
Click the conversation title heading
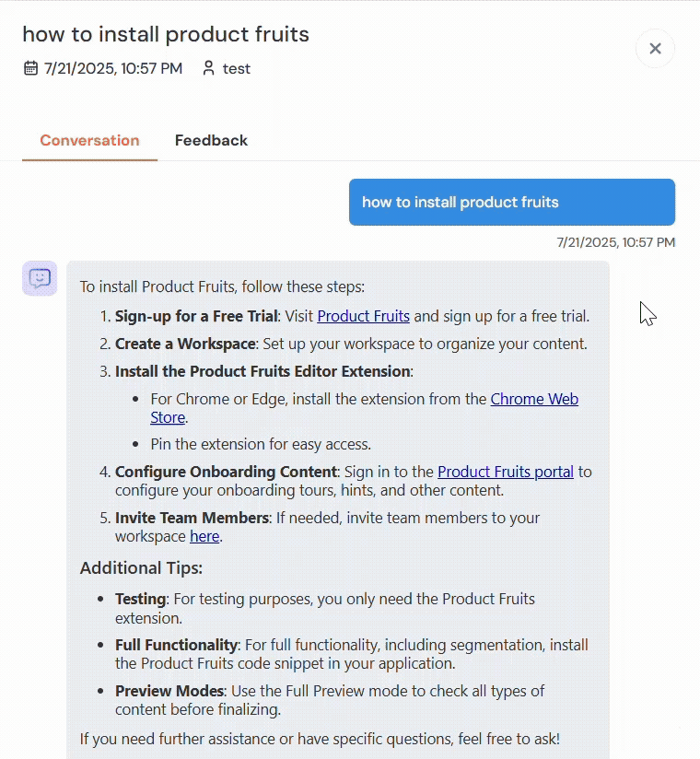166,35
